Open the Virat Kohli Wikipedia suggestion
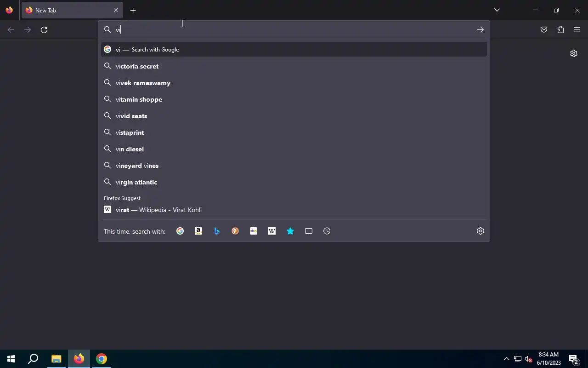 pos(294,210)
